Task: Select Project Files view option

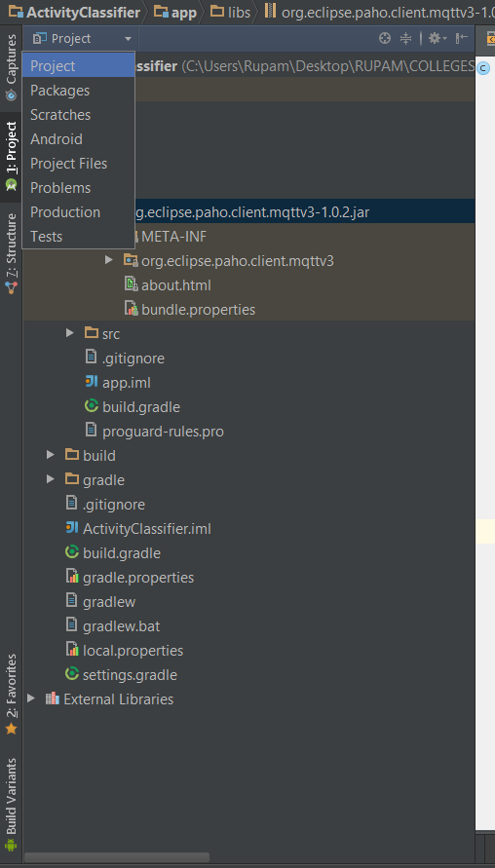Action: pos(78,164)
